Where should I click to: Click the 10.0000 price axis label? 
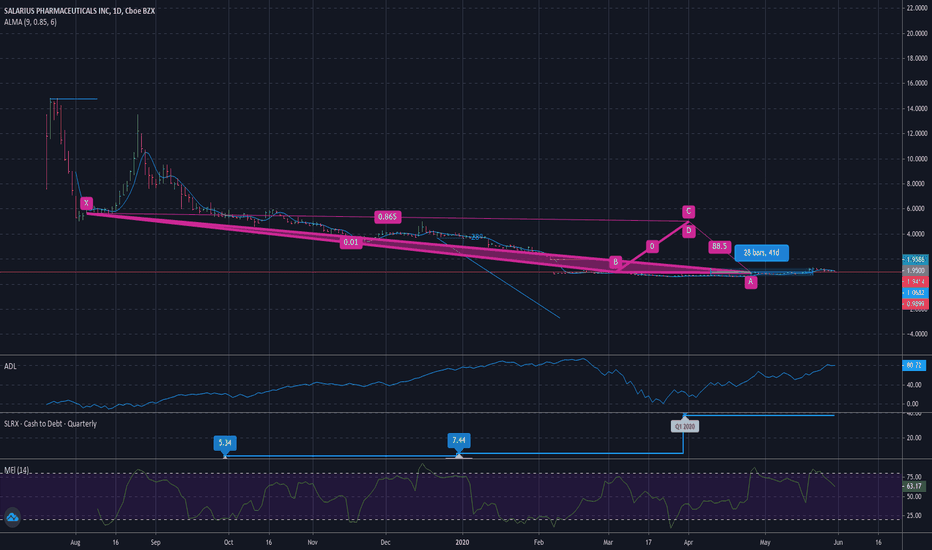tap(917, 159)
